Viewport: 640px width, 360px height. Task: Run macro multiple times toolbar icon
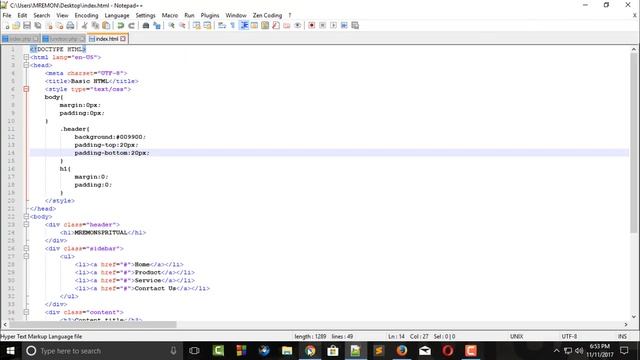pos(344,26)
